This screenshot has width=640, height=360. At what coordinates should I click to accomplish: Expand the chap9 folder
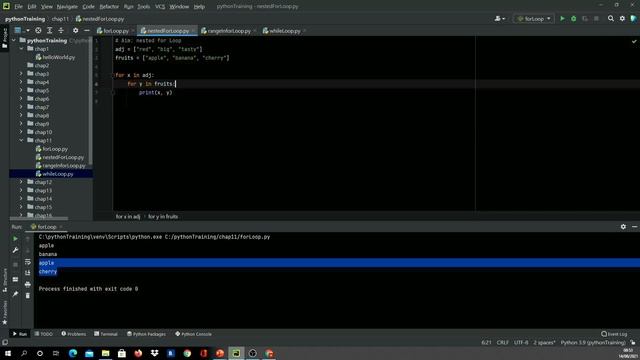point(21,124)
